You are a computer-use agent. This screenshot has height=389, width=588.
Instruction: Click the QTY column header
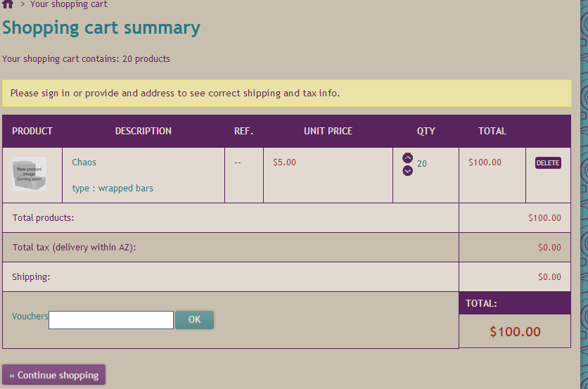426,131
